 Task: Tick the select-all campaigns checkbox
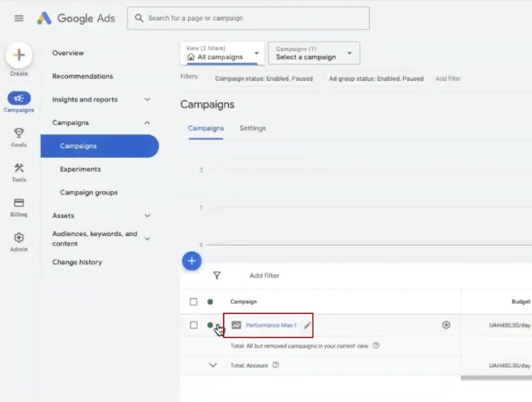pos(193,302)
